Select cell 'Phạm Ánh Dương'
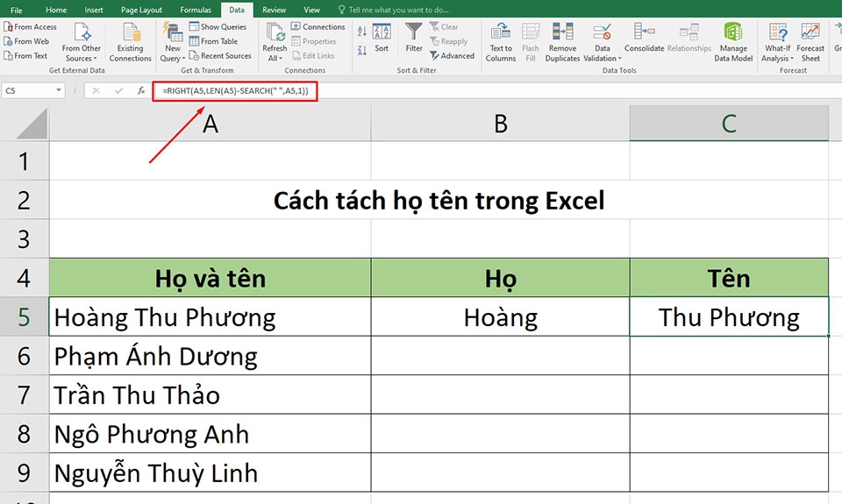This screenshot has width=842, height=504. (x=210, y=355)
